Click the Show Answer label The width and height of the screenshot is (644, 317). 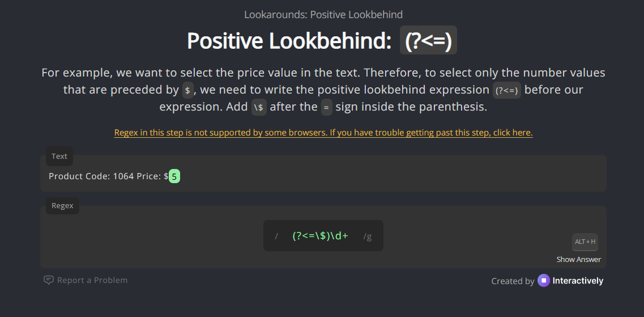click(x=578, y=260)
